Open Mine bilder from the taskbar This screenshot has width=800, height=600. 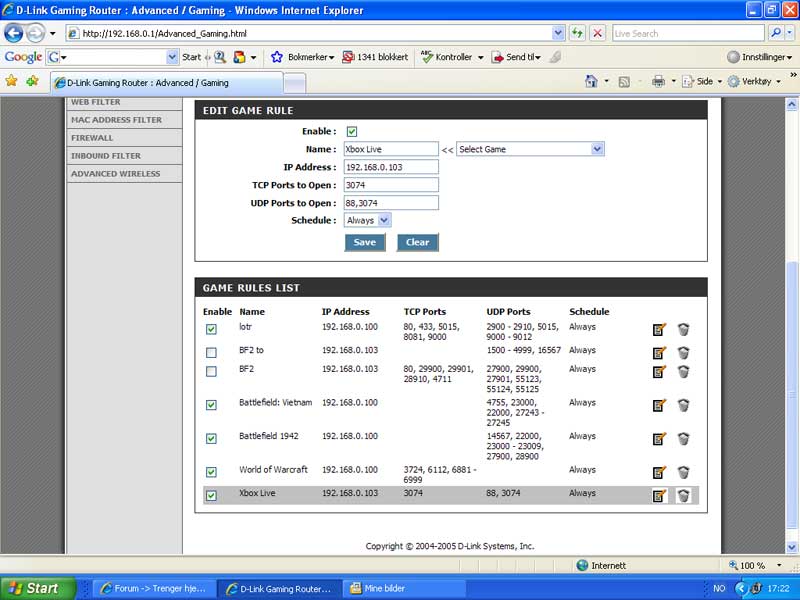[x=403, y=589]
